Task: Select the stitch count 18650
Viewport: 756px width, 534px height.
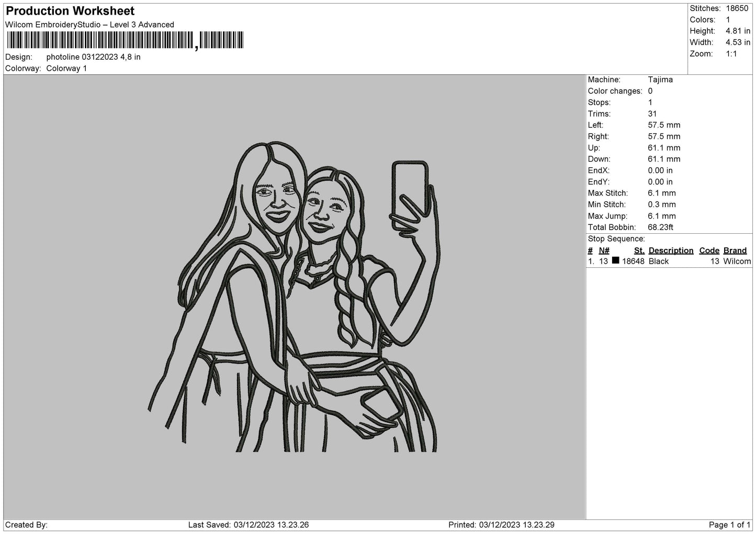Action: 737,8
